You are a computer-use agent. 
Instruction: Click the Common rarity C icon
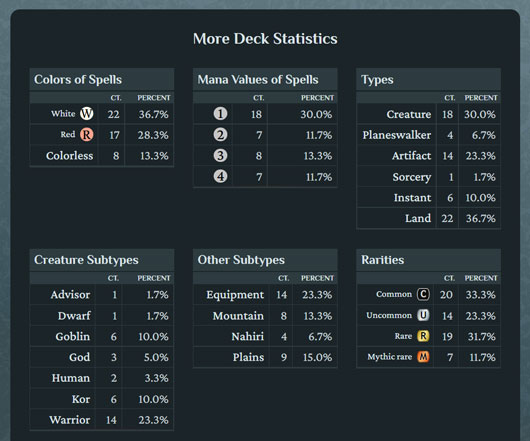pos(423,294)
